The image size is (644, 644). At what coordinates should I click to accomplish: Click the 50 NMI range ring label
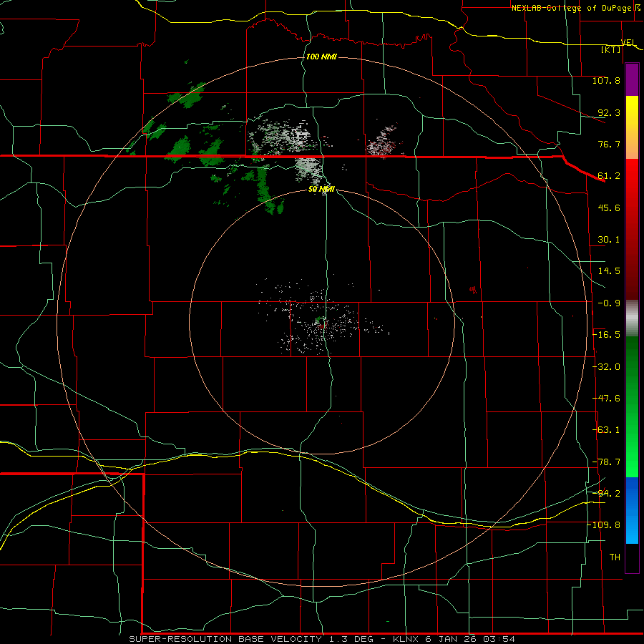[x=321, y=189]
